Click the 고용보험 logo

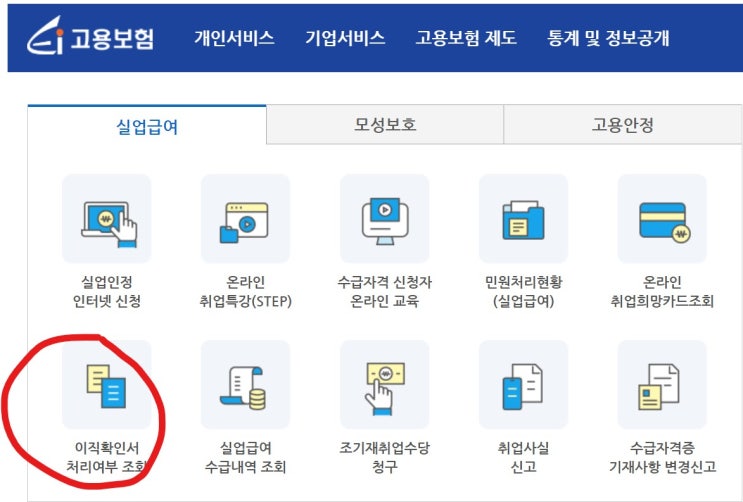91,37
